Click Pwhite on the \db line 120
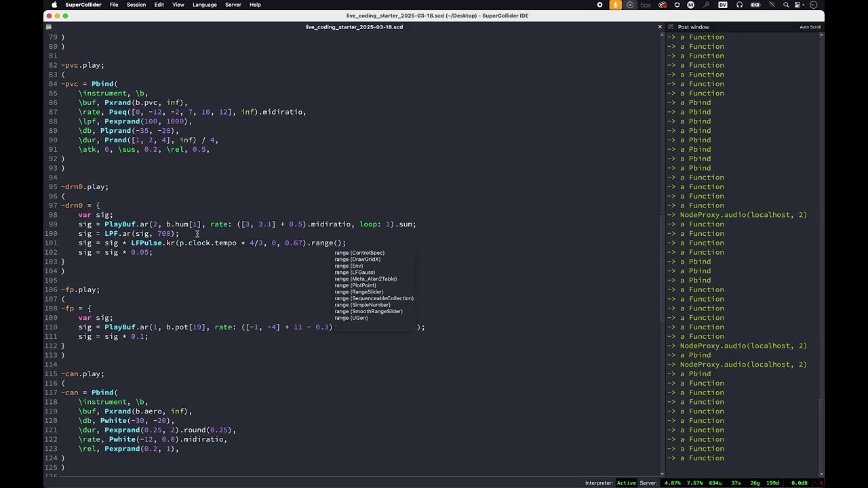Screen dimensions: 868x488 click(x=113, y=421)
